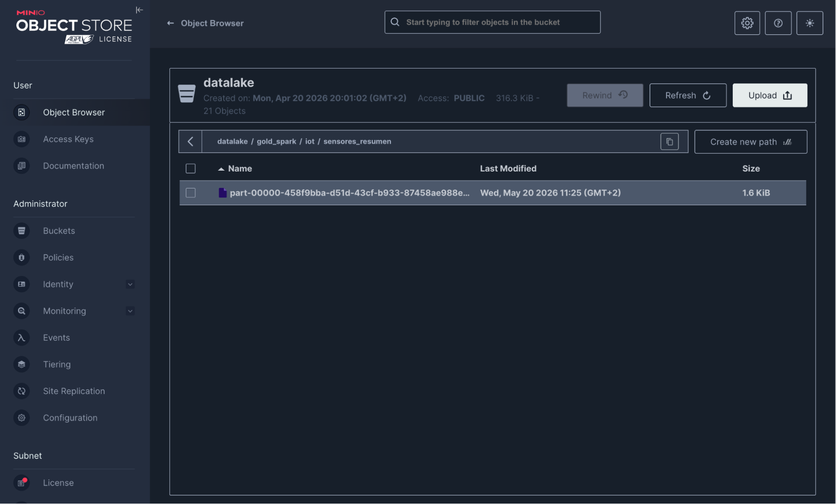This screenshot has width=836, height=504.
Task: Click the Refresh button
Action: click(688, 95)
